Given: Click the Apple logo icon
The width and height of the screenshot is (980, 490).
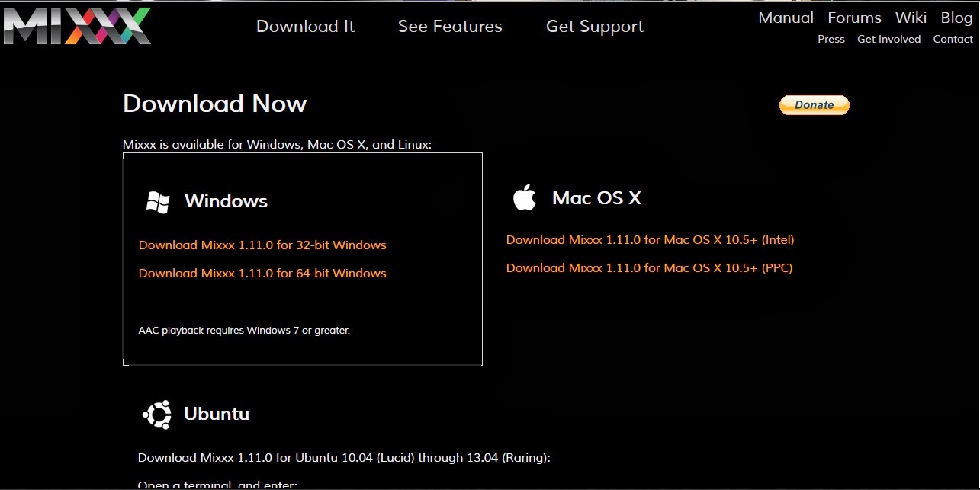Looking at the screenshot, I should pos(524,197).
